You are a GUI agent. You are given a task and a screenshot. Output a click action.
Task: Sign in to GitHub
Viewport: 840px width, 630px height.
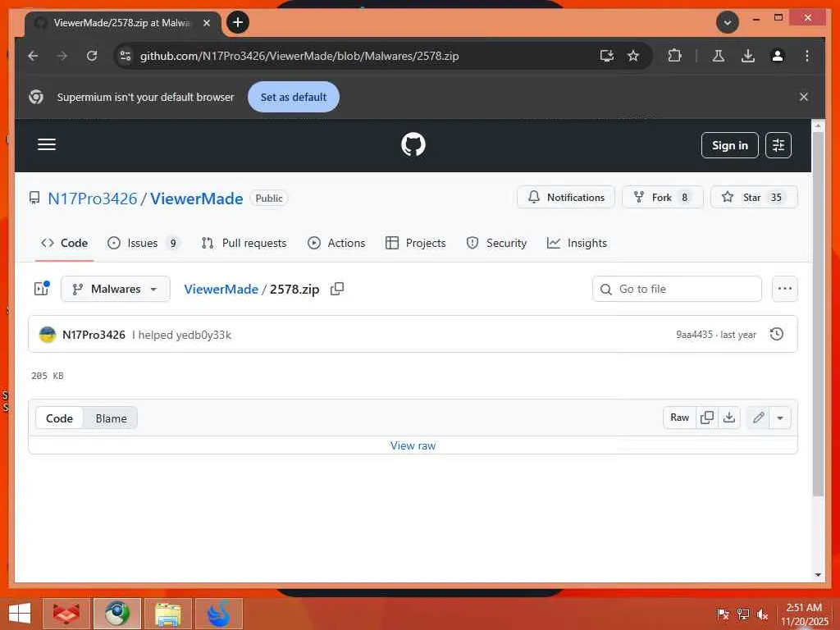point(729,145)
